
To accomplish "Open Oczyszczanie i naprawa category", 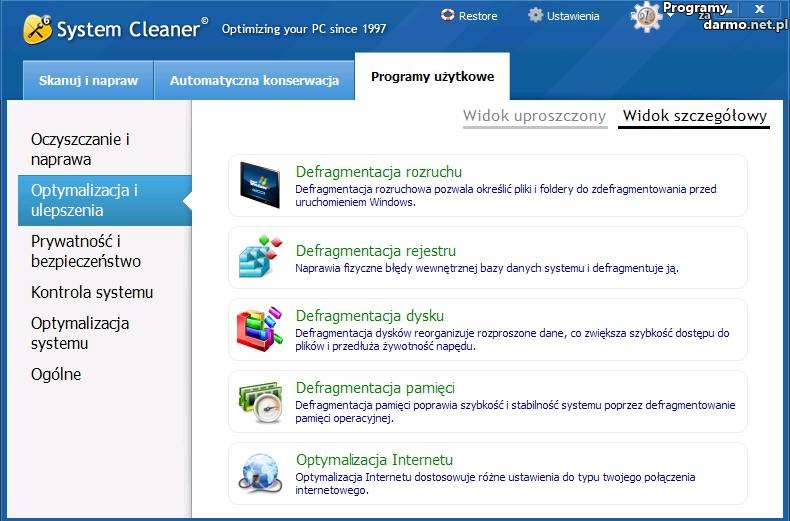I will [x=80, y=149].
